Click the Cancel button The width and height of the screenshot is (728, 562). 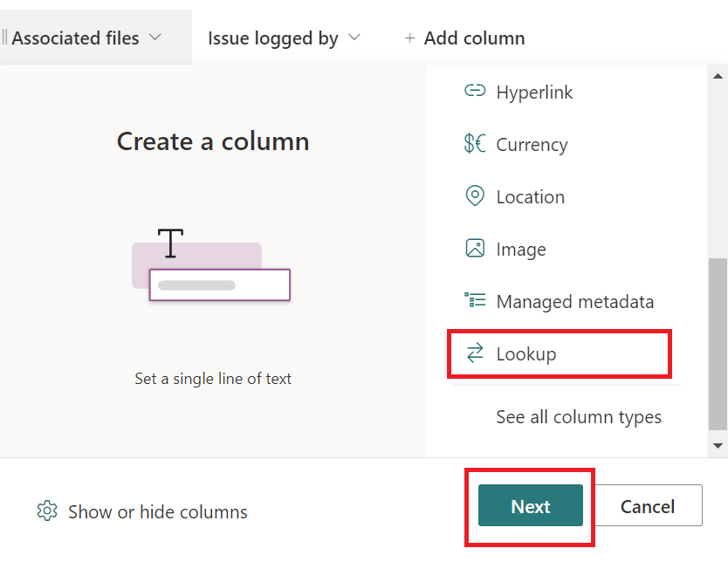point(647,506)
